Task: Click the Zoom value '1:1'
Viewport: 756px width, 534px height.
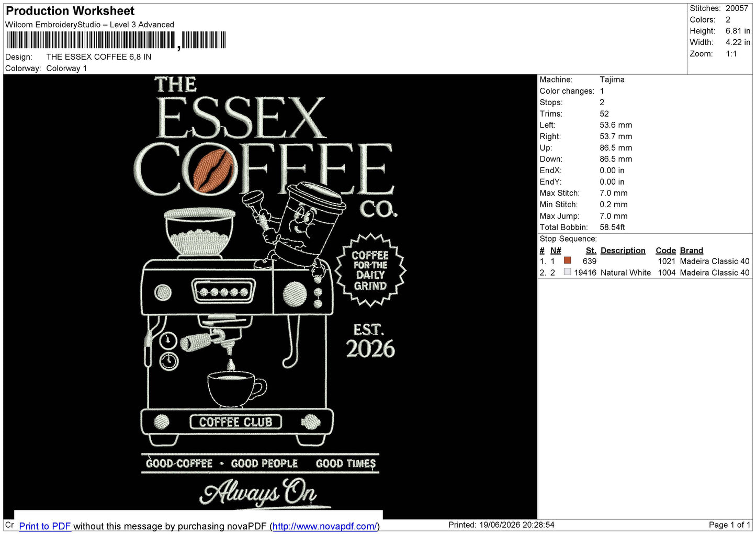Action: pyautogui.click(x=731, y=54)
